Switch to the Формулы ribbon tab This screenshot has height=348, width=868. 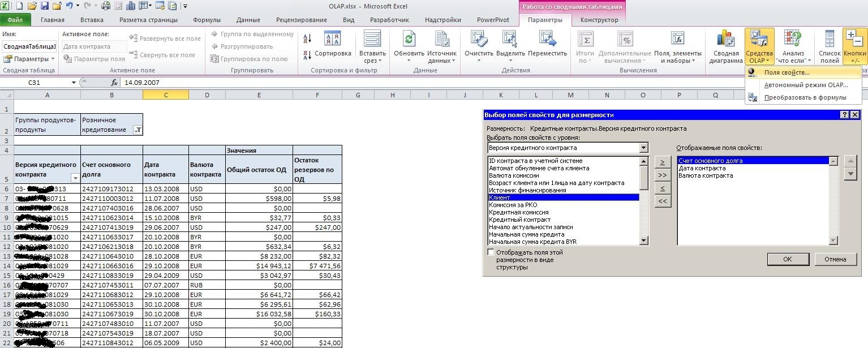pos(207,20)
